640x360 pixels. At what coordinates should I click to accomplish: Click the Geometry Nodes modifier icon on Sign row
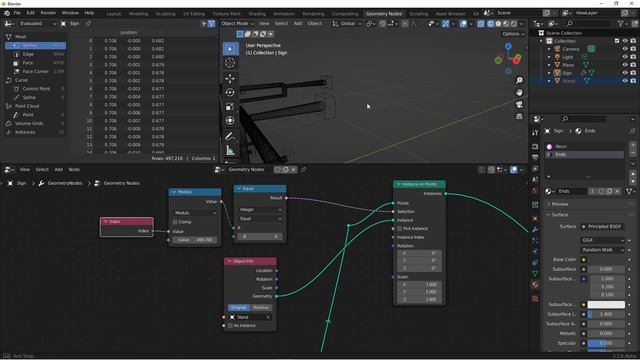coord(584,73)
